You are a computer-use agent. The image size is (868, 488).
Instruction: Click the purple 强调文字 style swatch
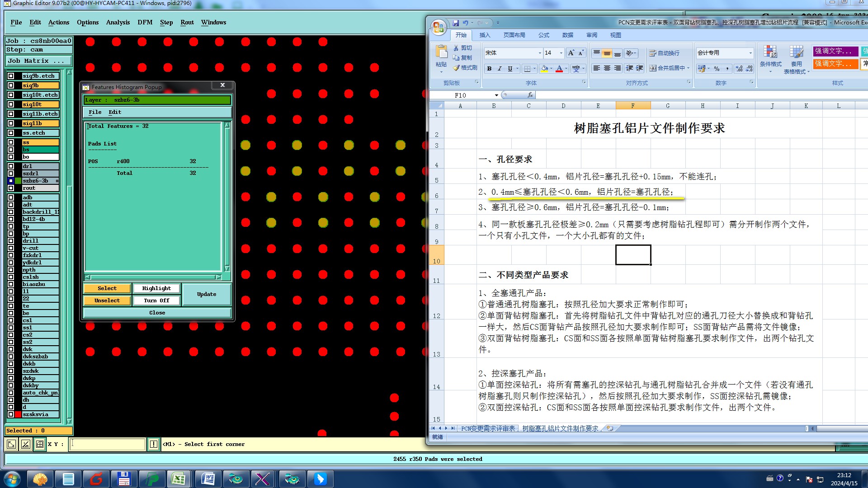(835, 51)
